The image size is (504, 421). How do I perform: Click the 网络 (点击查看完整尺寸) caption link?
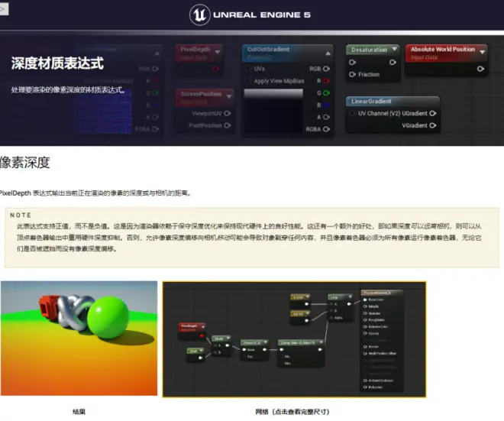(294, 412)
